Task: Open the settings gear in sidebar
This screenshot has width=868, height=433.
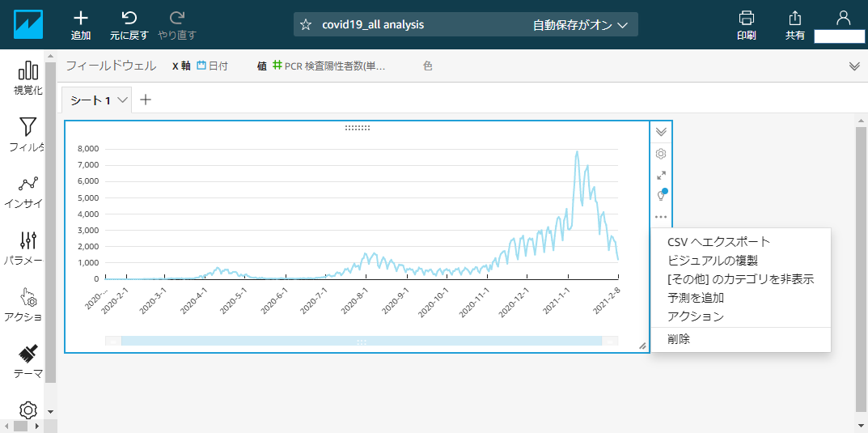Action: click(x=28, y=410)
